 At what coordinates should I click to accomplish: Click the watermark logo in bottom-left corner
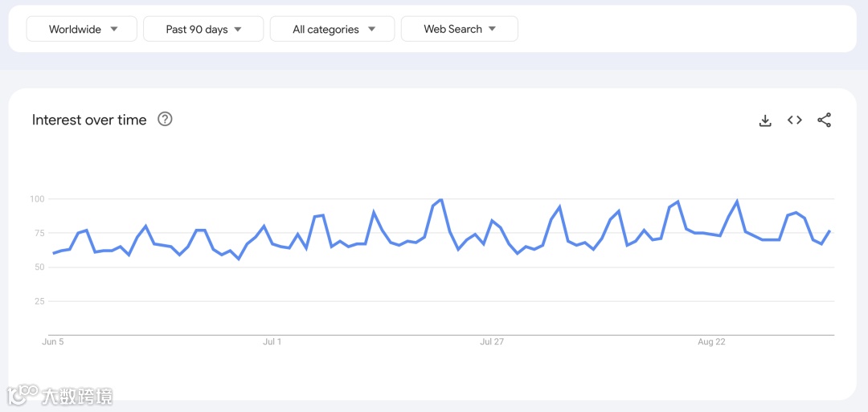[x=59, y=395]
